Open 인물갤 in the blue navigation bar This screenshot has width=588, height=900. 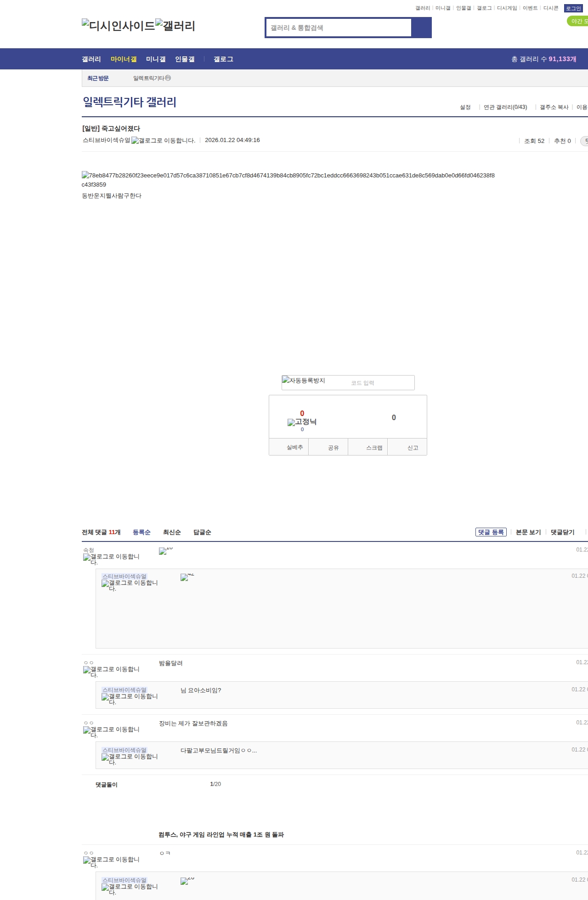[x=185, y=59]
